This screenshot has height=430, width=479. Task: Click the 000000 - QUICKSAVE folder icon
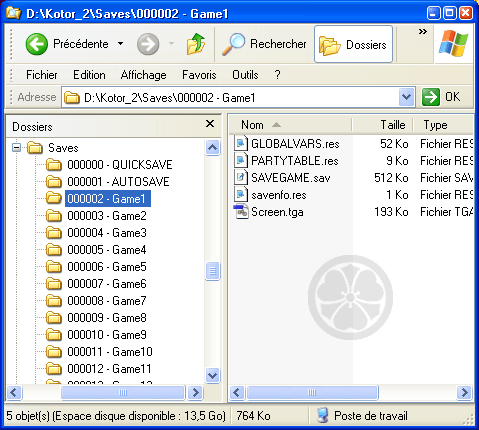(x=54, y=165)
